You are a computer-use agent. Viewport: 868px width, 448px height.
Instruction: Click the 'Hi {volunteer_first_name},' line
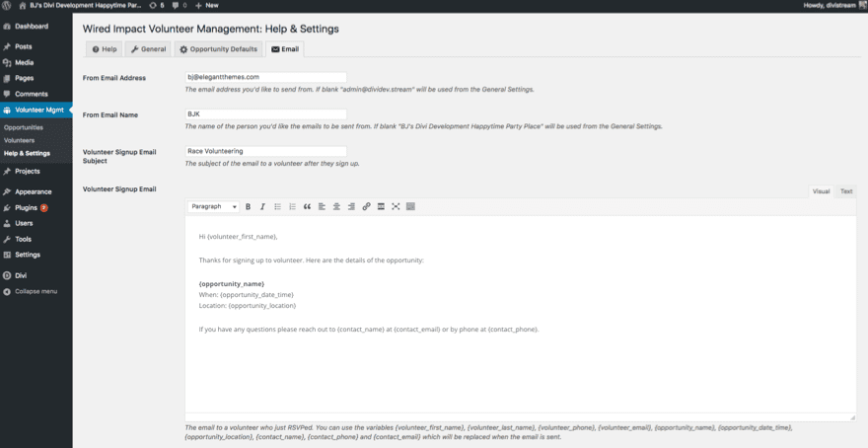(x=238, y=237)
